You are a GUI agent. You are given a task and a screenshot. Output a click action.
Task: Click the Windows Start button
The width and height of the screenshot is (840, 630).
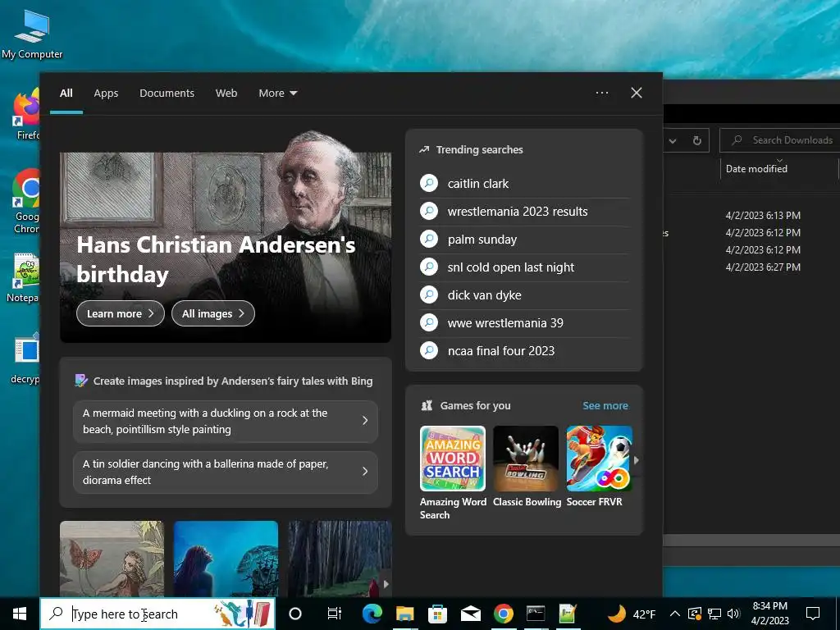click(x=20, y=614)
